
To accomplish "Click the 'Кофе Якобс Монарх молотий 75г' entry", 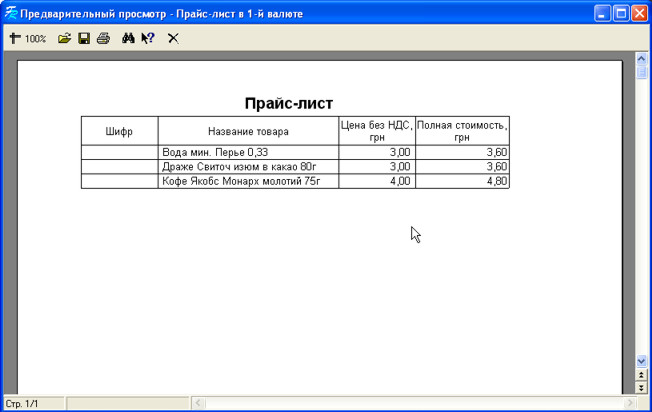I will (238, 181).
